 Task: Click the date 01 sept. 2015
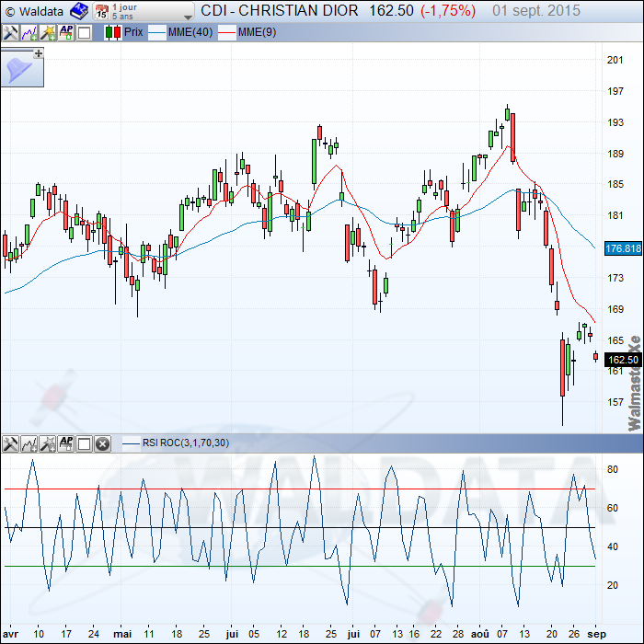(x=536, y=11)
